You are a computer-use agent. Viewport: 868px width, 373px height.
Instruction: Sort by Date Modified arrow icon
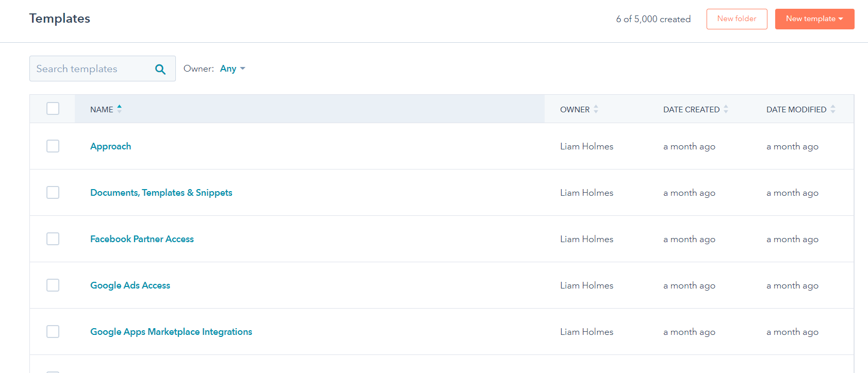pyautogui.click(x=832, y=109)
